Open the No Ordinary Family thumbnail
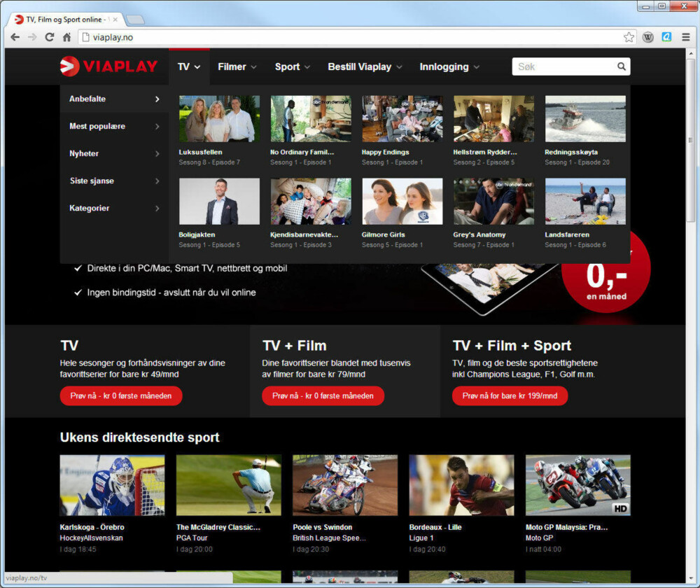The image size is (700, 588). coord(311,119)
